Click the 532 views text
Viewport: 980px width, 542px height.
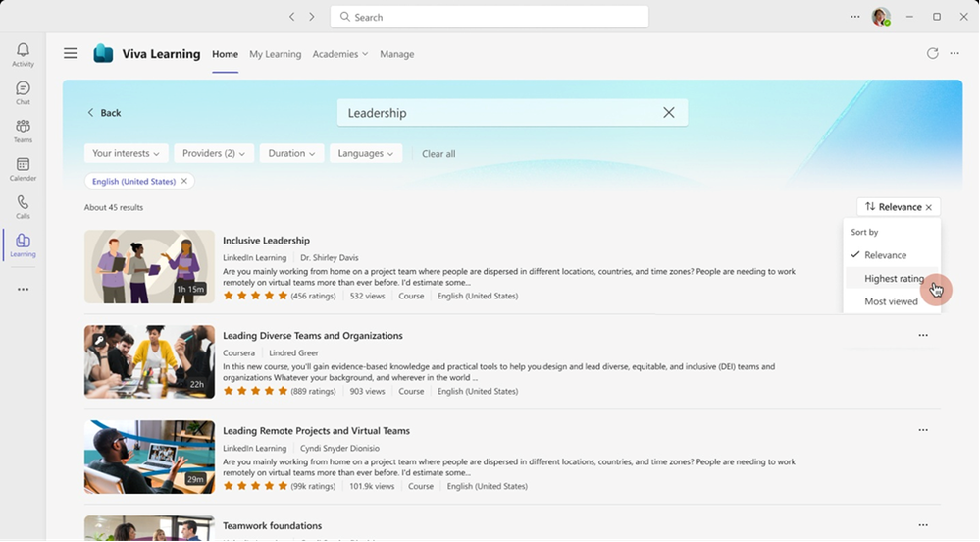[368, 296]
